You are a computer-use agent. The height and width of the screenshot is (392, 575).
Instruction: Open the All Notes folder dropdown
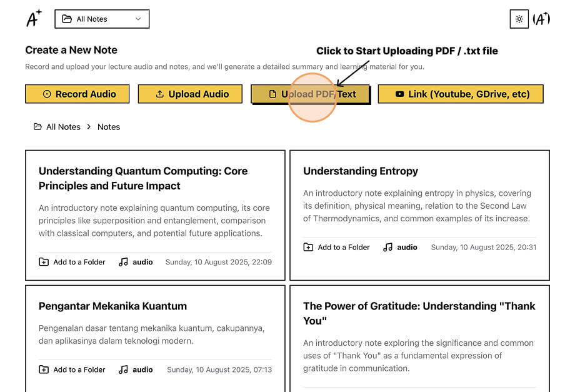point(102,19)
